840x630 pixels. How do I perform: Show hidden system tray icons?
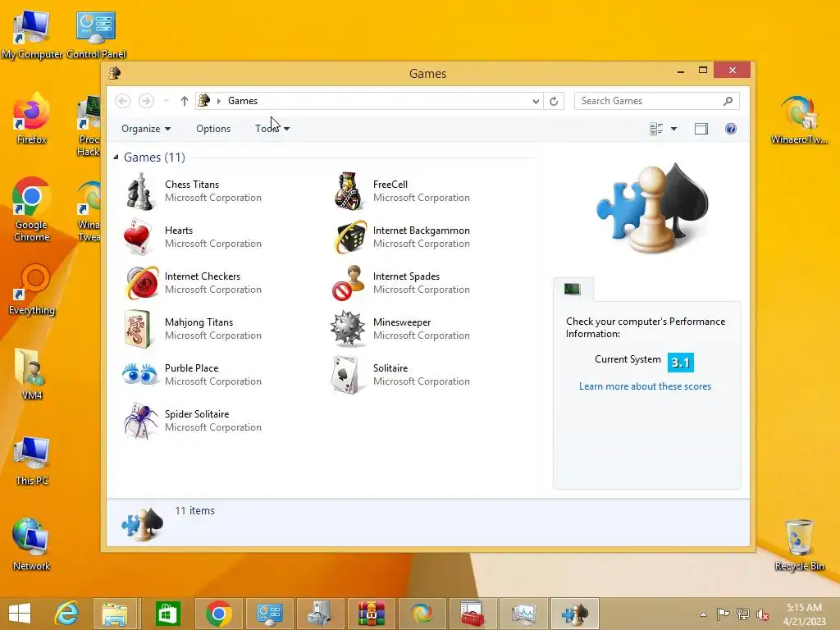pyautogui.click(x=703, y=614)
